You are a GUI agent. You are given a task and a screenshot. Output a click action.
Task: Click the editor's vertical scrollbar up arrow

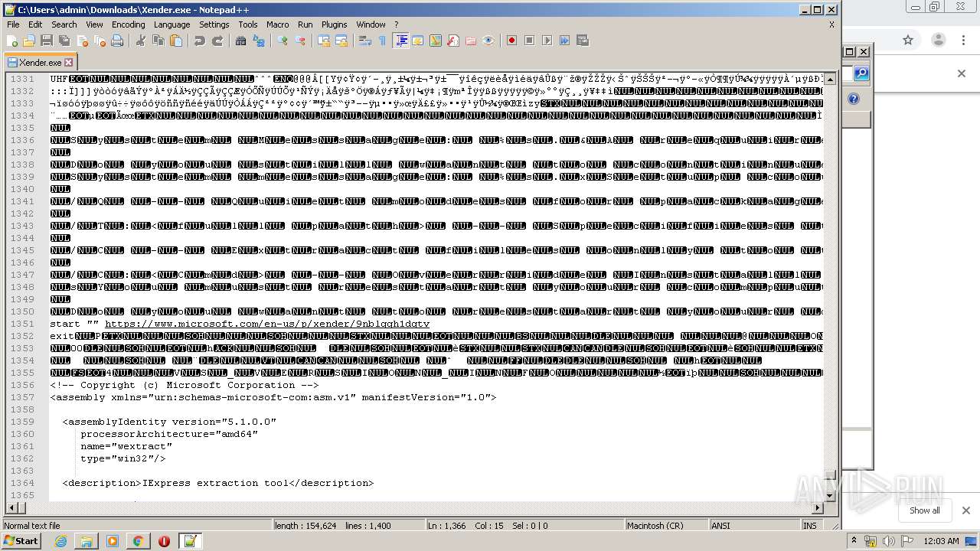click(831, 78)
